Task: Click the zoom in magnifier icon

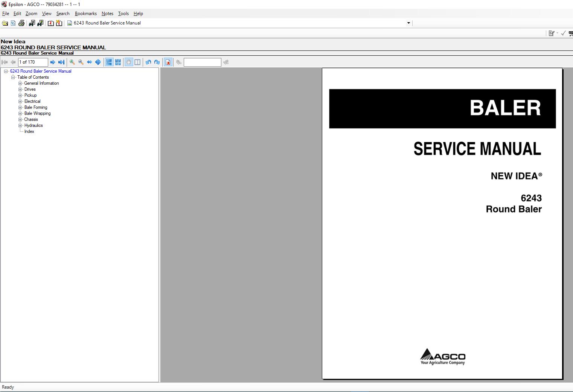Action: pyautogui.click(x=72, y=62)
